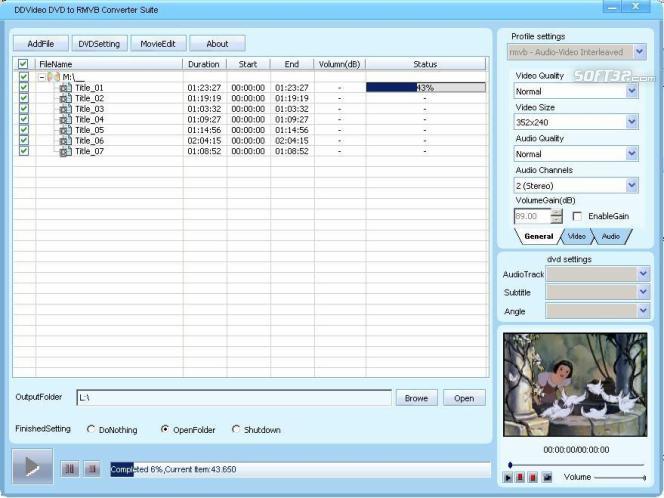This screenshot has width=664, height=498.
Task: Open the AudioTrack dropdown
Action: pyautogui.click(x=643, y=274)
